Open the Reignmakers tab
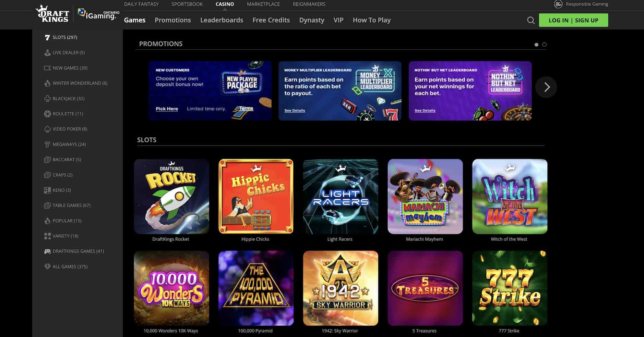Screen dimensions: 644x337 click(309, 4)
